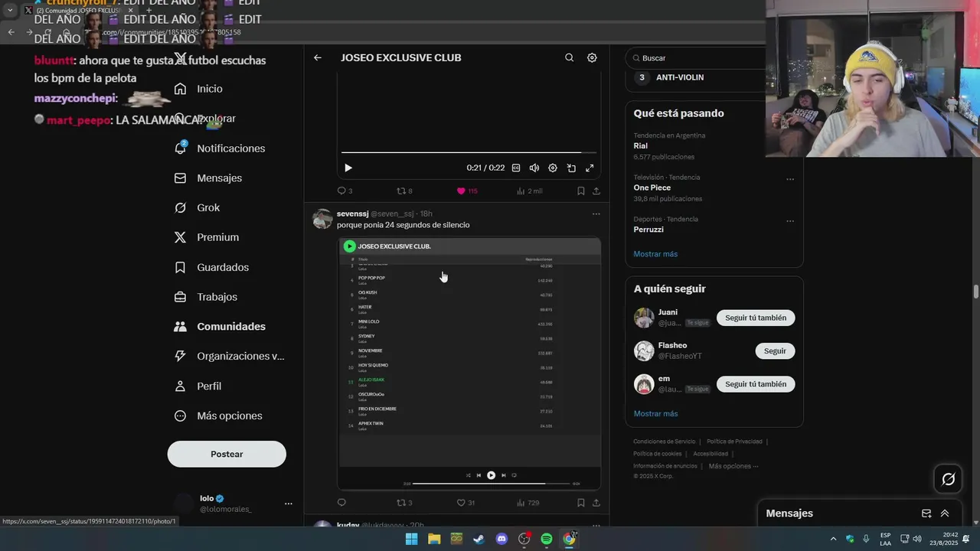Open Guardados bookmarks in the sidebar
Viewport: 980px width, 551px height.
211,267
